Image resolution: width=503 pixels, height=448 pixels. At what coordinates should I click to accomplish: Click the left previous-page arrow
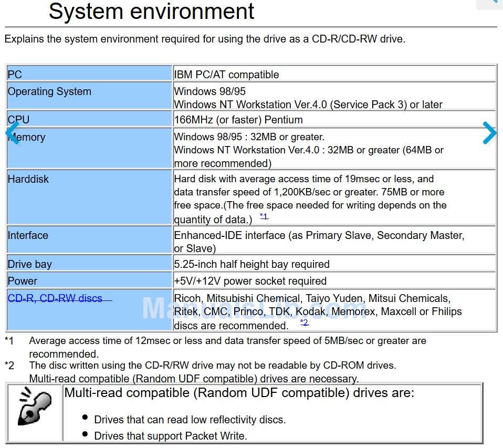[13, 133]
